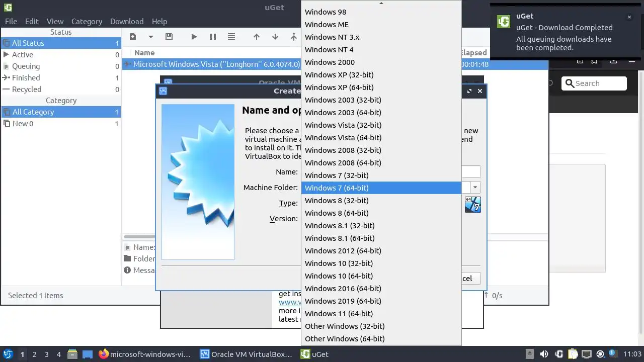Open the Help menu in uGet

coord(159,21)
